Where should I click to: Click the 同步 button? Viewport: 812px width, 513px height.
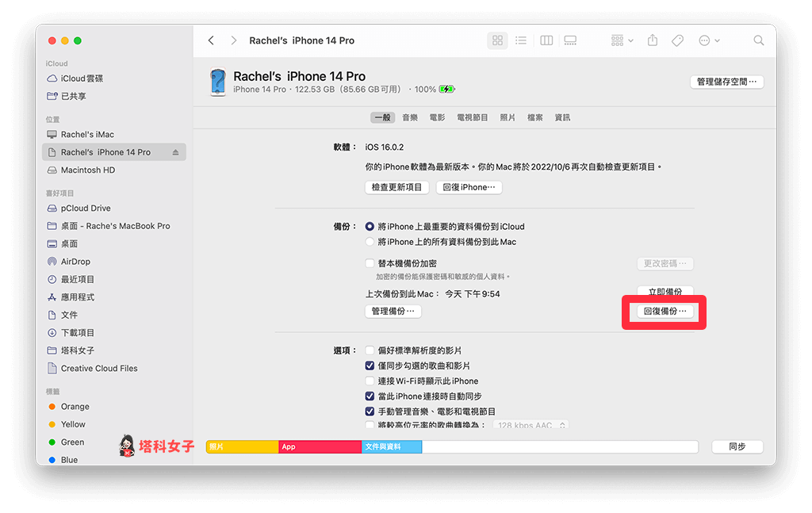coord(737,446)
